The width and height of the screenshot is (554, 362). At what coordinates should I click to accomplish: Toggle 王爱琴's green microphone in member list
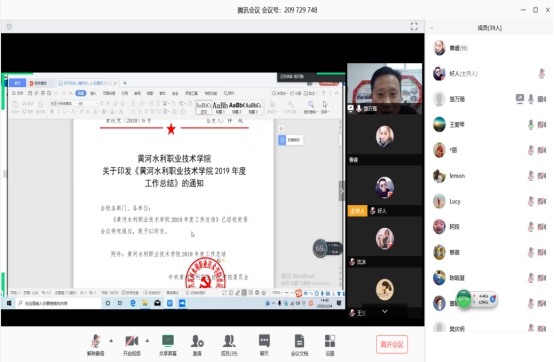[531, 124]
